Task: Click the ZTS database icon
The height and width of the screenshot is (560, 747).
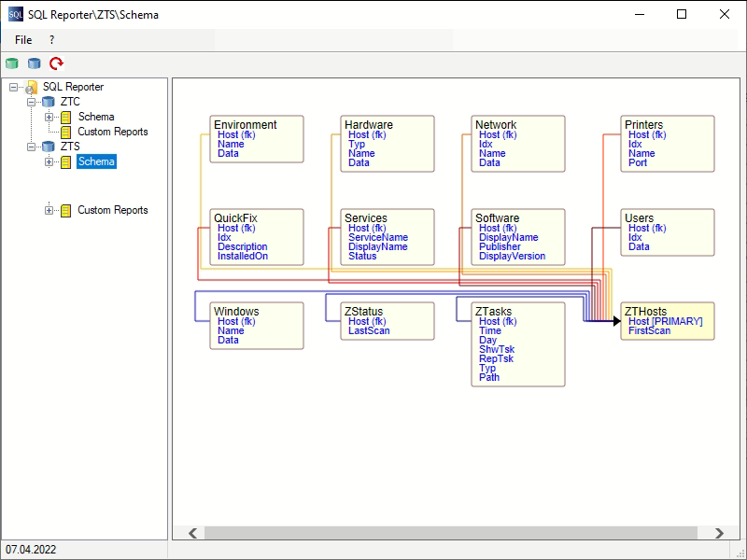Action: coord(49,147)
